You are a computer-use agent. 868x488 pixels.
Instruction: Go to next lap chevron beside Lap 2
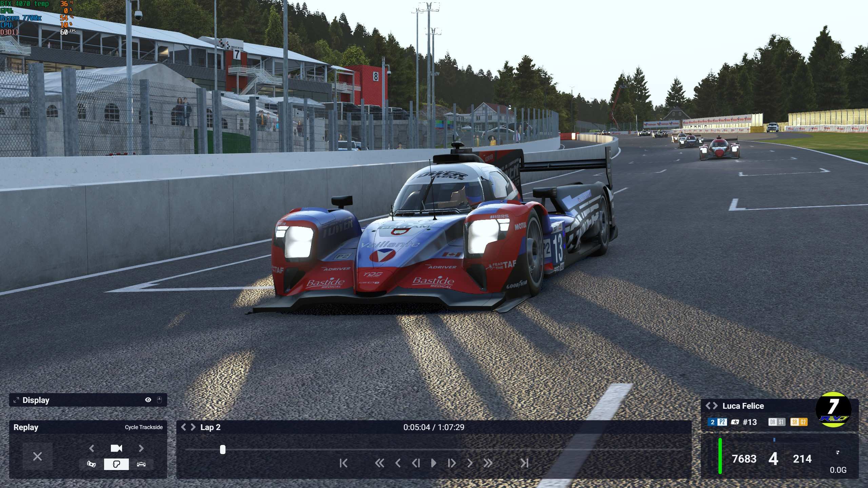pyautogui.click(x=193, y=427)
